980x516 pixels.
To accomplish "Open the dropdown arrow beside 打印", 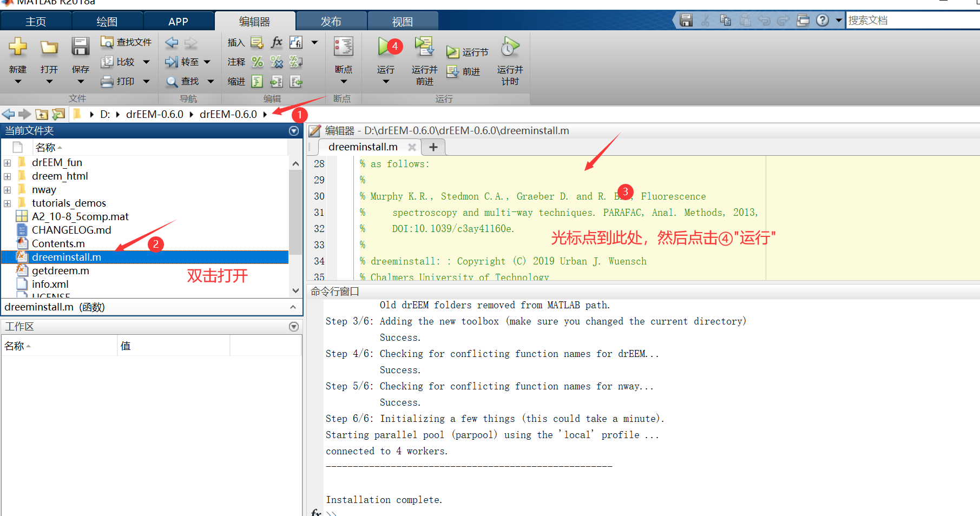I will click(x=146, y=82).
